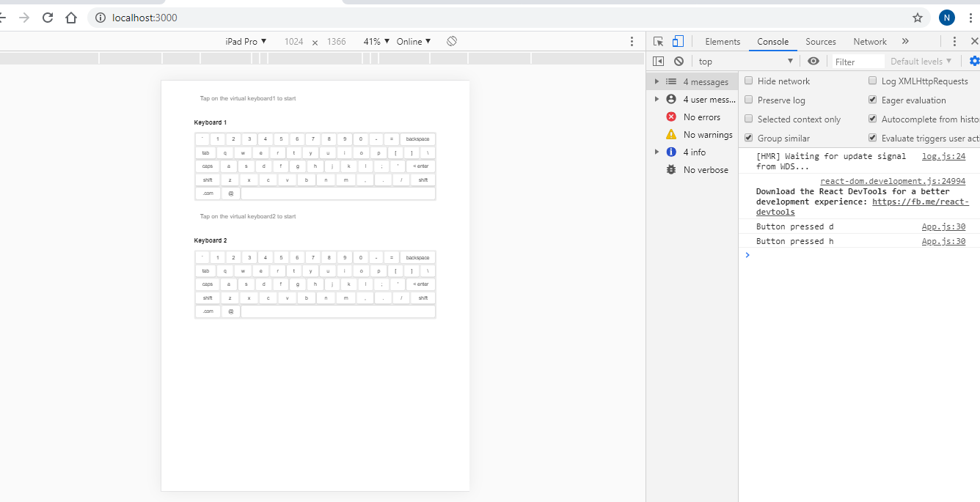Image resolution: width=980 pixels, height=502 pixels.
Task: Uncheck Eager evaluation checkbox
Action: [x=873, y=100]
